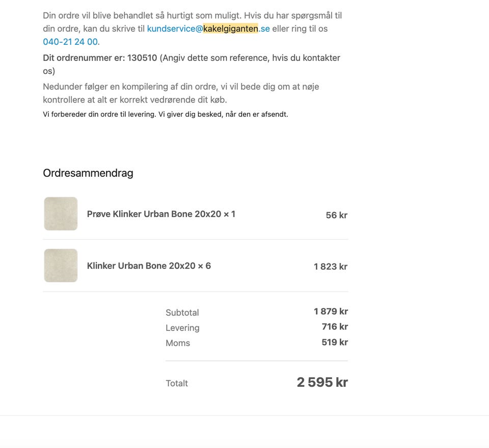The image size is (489, 448).
Task: Click the 1 823 kr item price
Action: click(331, 267)
